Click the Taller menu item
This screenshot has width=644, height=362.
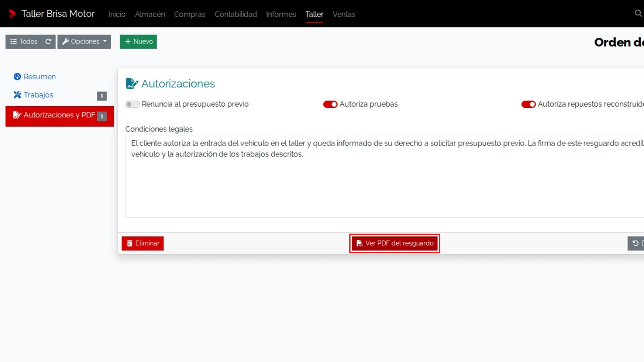[x=314, y=14]
